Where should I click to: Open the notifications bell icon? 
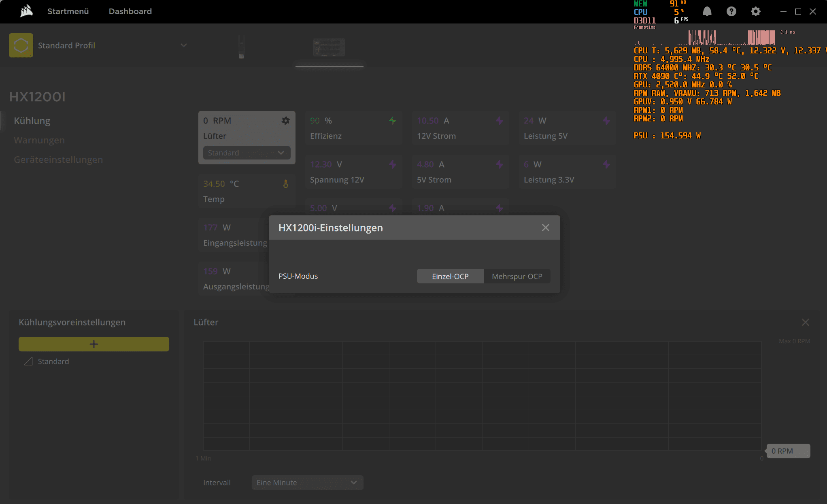tap(707, 11)
